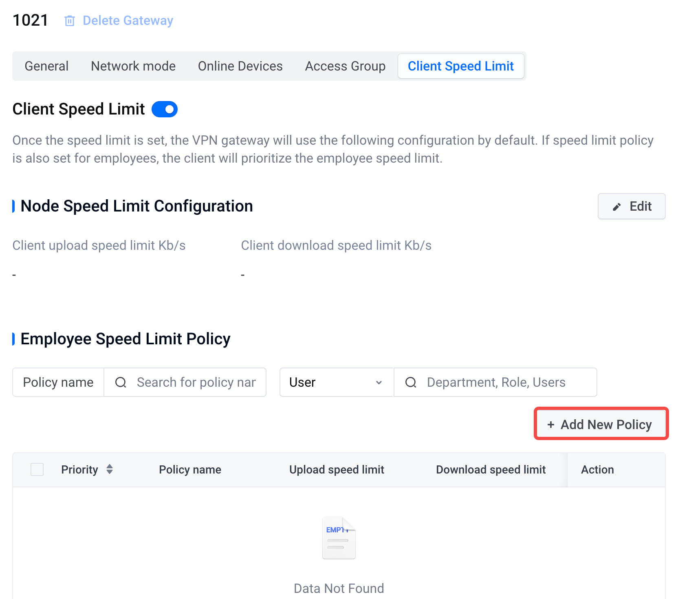This screenshot has height=599, width=700.
Task: Click the Search for policy name field
Action: 196,382
